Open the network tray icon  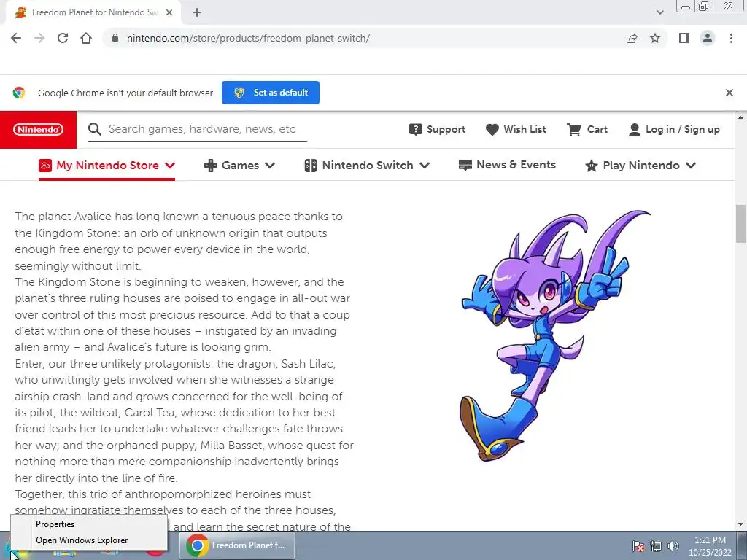(x=656, y=545)
